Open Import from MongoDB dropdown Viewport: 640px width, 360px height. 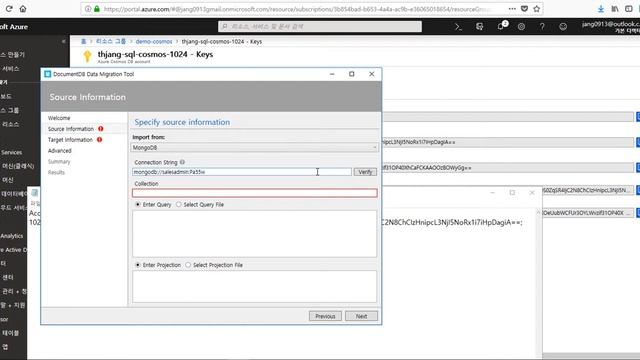254,147
